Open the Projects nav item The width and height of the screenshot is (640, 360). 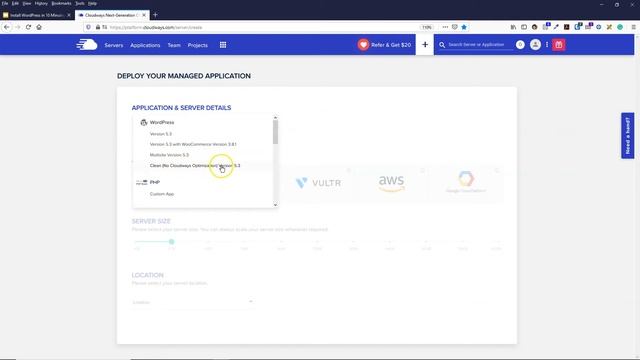(198, 45)
